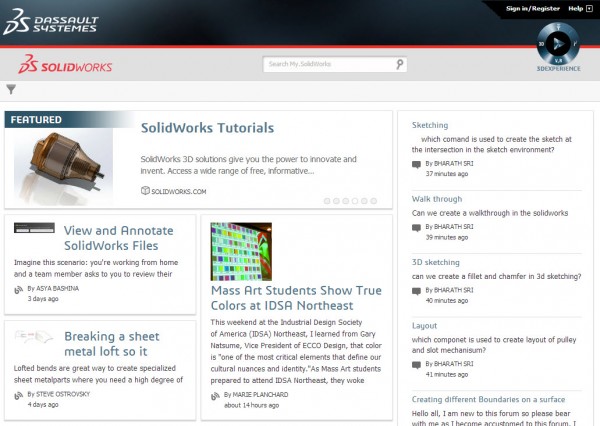Open the Help menu
Viewport: 600px width, 426px height.
tap(576, 8)
